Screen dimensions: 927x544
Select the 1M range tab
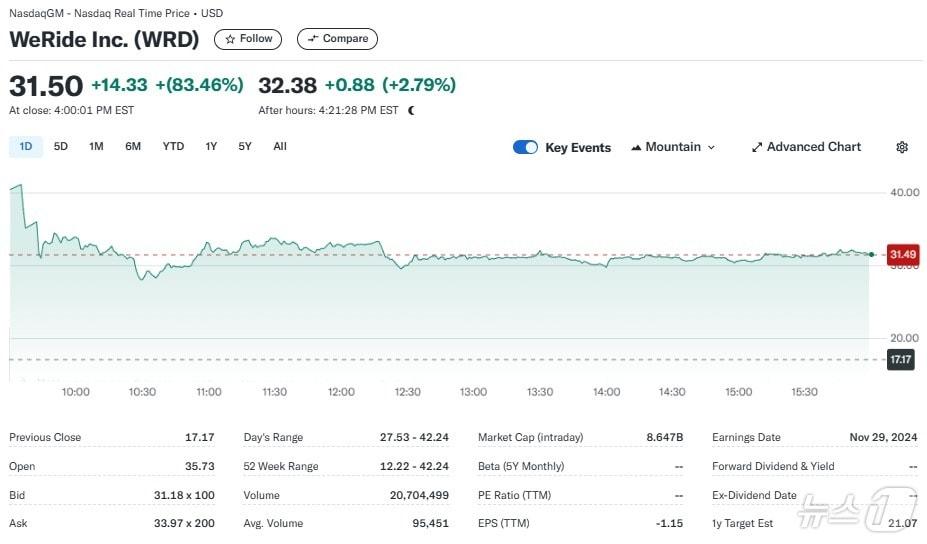coord(96,146)
